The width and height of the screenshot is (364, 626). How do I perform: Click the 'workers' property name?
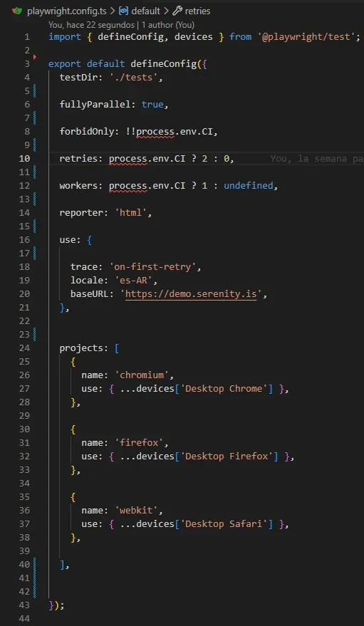click(x=78, y=186)
